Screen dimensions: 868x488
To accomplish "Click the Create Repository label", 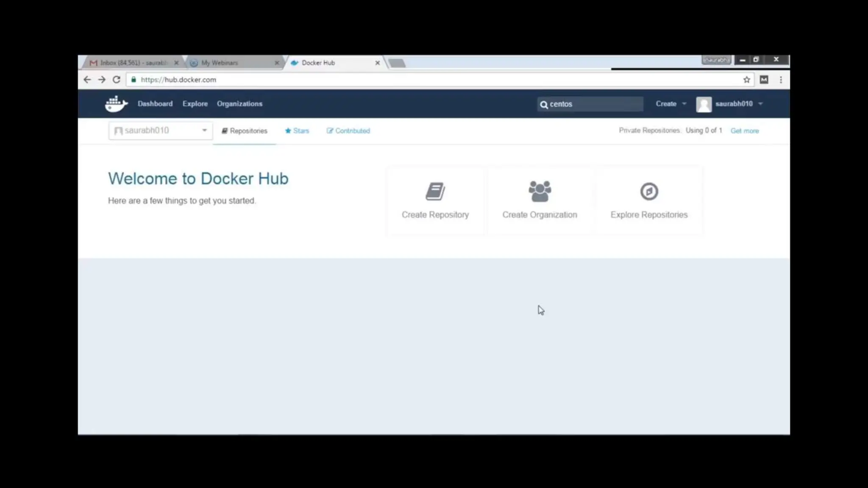I will click(435, 215).
